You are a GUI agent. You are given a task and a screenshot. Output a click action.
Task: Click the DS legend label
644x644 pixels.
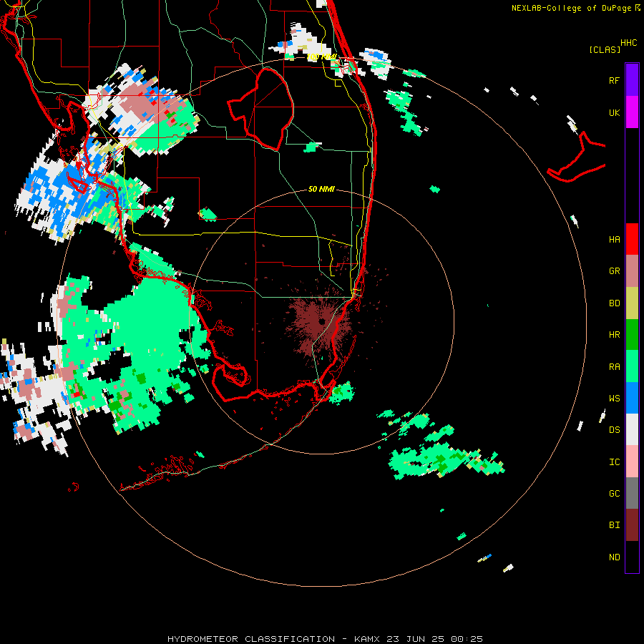[614, 430]
